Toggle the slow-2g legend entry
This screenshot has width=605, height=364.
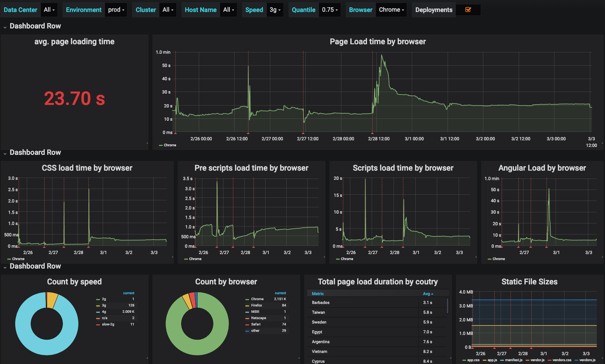pos(108,324)
